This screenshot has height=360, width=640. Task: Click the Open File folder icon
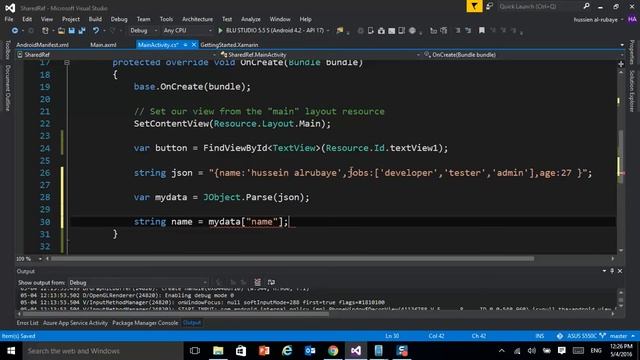61,31
